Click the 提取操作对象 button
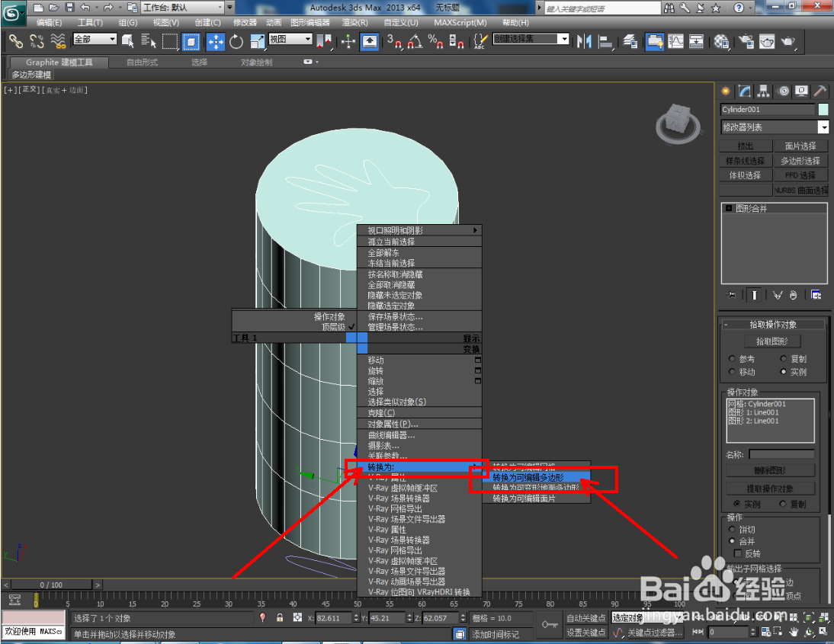 (x=770, y=489)
